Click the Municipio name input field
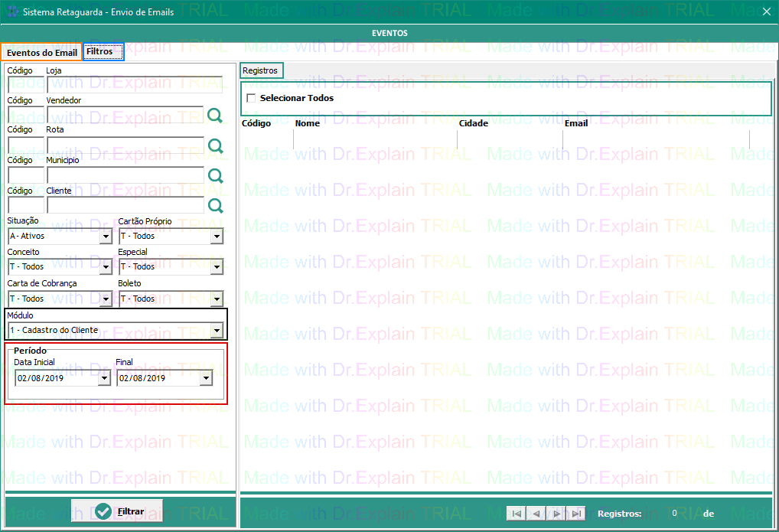The height and width of the screenshot is (532, 779). pos(125,175)
